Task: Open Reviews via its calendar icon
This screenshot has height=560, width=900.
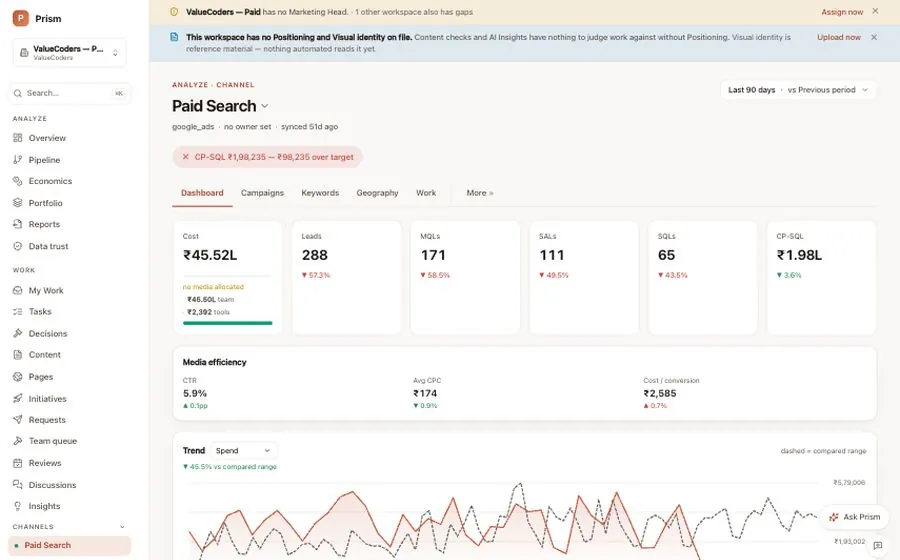Action: click(x=18, y=463)
